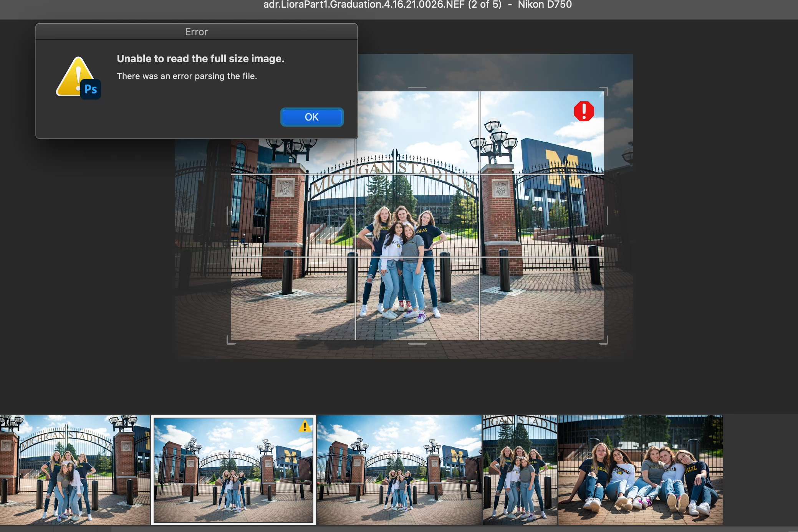Screen dimensions: 798x532
Task: Click the Photoshop warning icon in dialog
Action: [x=78, y=78]
